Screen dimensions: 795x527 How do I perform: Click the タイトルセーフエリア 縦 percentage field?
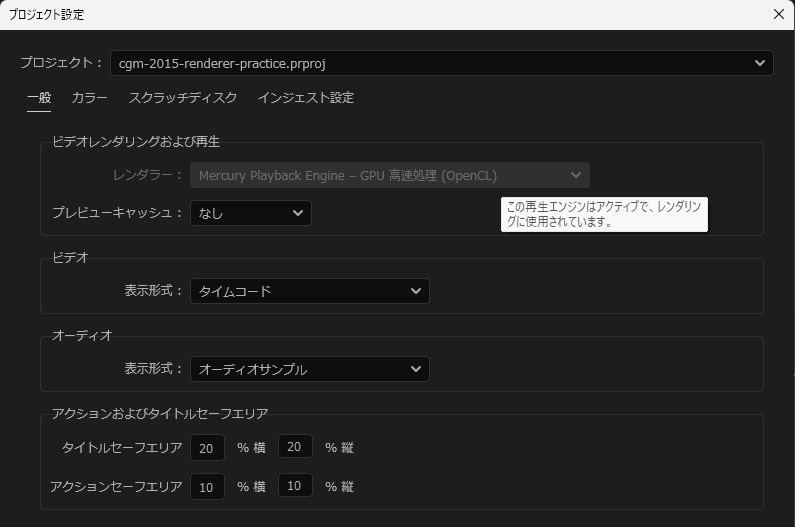click(295, 446)
